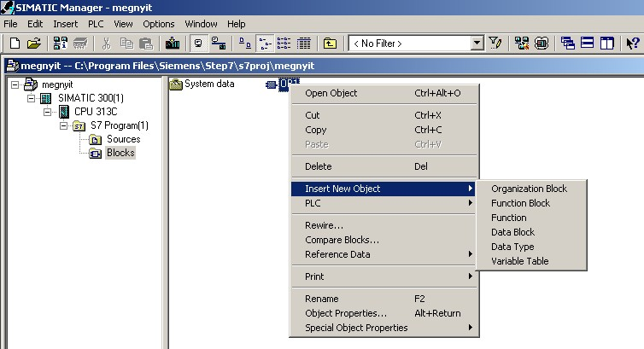Viewport: 644px width, 349px height.
Task: Choose Cut from context menu
Action: tap(384, 115)
